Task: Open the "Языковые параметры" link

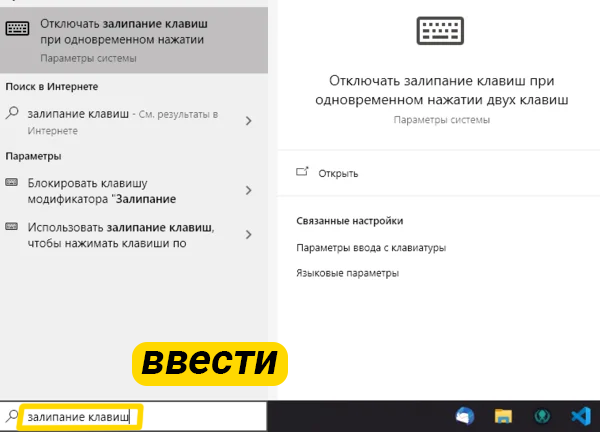Action: pos(347,273)
